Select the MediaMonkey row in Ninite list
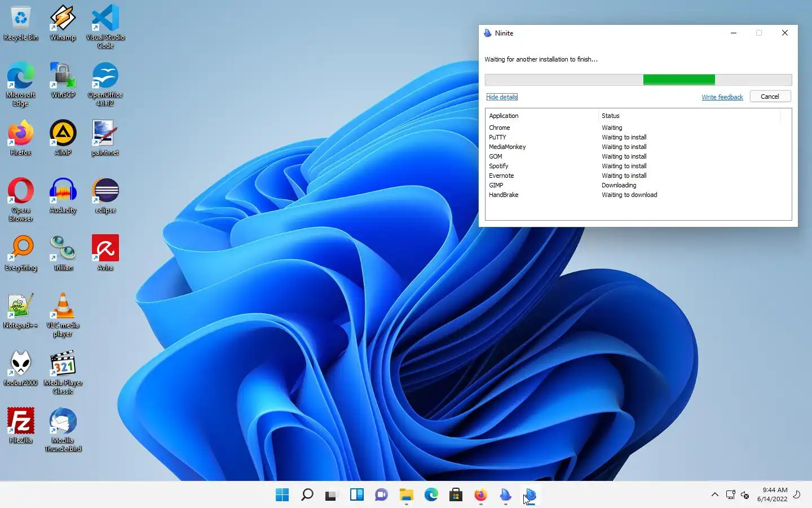 (638, 147)
